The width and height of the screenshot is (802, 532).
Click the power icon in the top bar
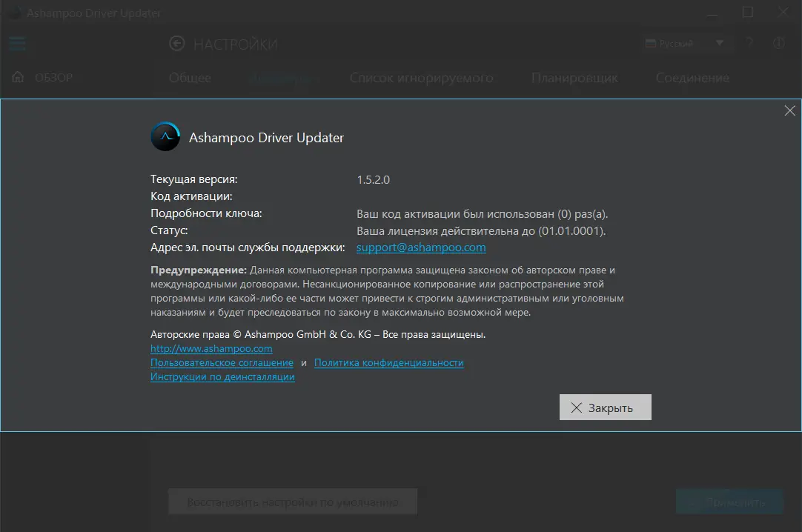tap(778, 43)
